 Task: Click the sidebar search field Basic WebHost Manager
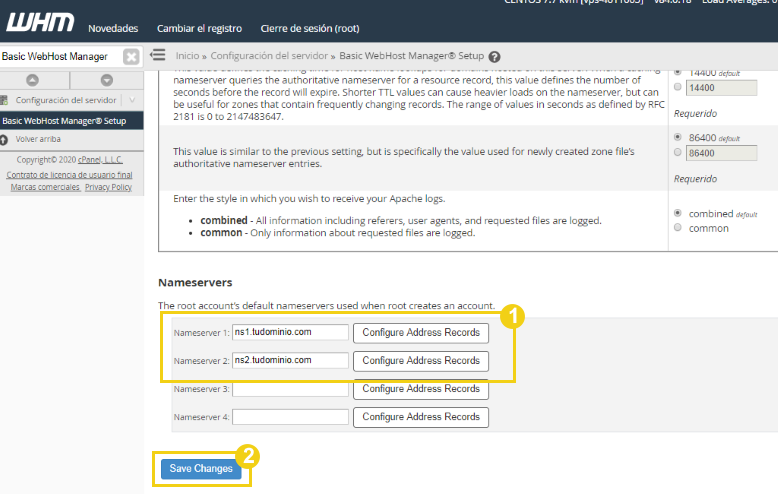tap(61, 57)
